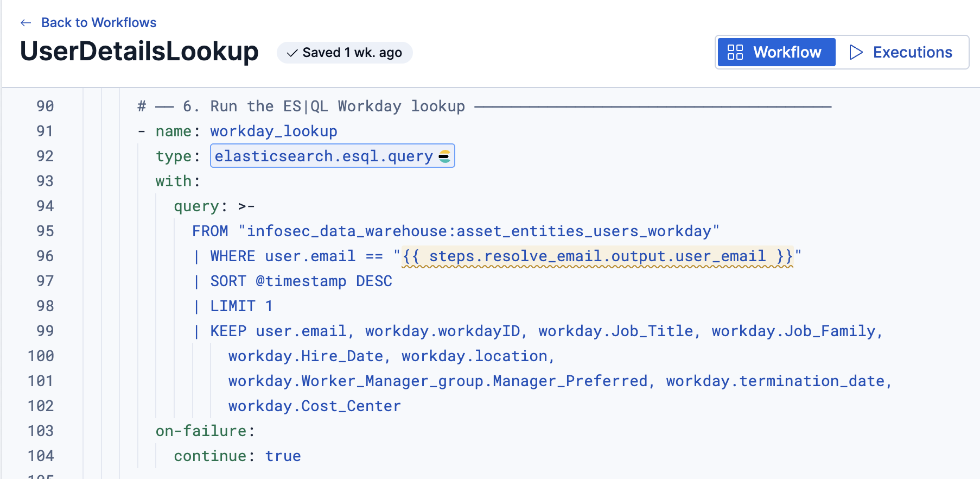The width and height of the screenshot is (980, 479).
Task: Click workday.Cost_Center on line 102
Action: pyautogui.click(x=315, y=406)
